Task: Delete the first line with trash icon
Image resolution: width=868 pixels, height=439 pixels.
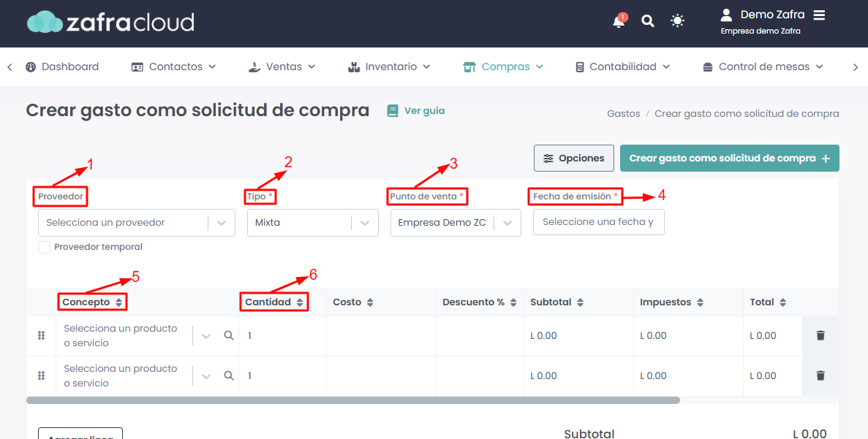Action: pos(820,335)
